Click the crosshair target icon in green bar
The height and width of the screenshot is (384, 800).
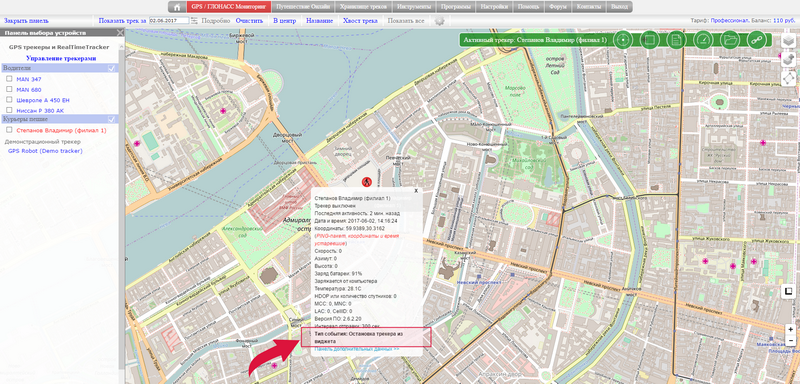coord(623,40)
